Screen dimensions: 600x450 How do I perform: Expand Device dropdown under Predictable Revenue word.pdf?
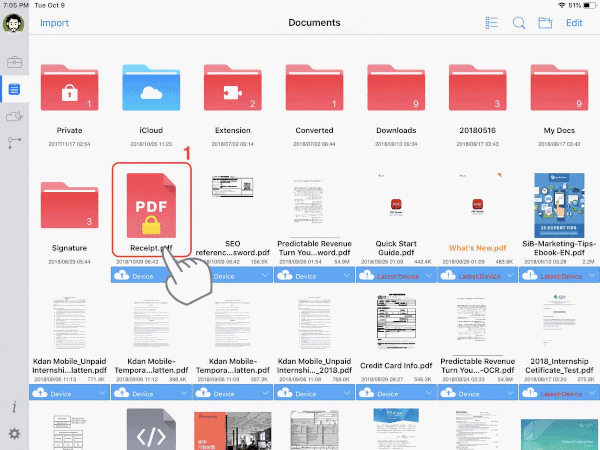click(347, 276)
